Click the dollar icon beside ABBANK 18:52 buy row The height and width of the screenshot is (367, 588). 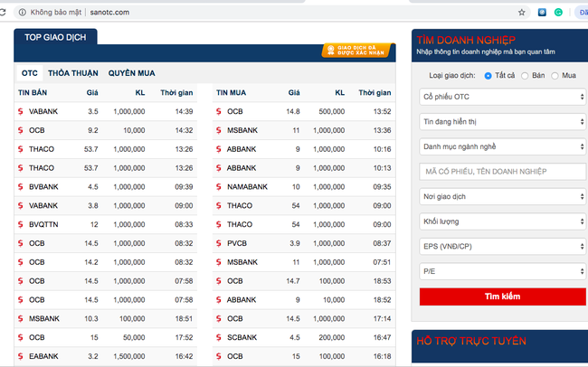coord(219,300)
